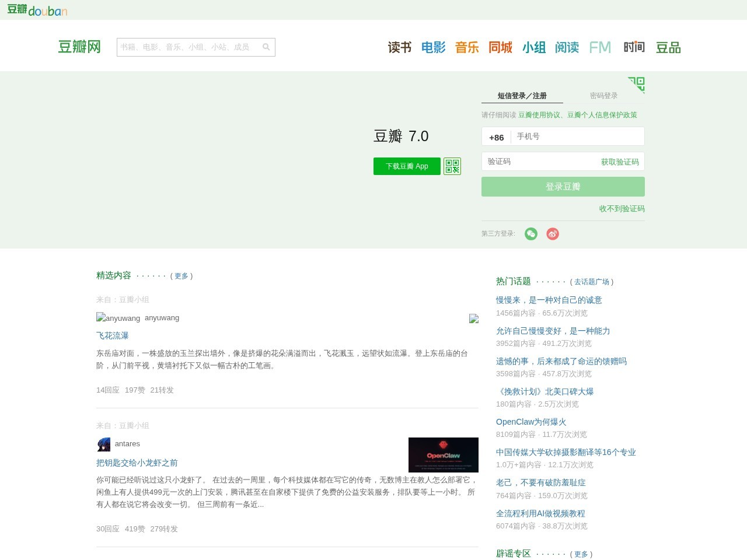
Task: Select the 短信登录／注册 option
Action: coord(521,96)
